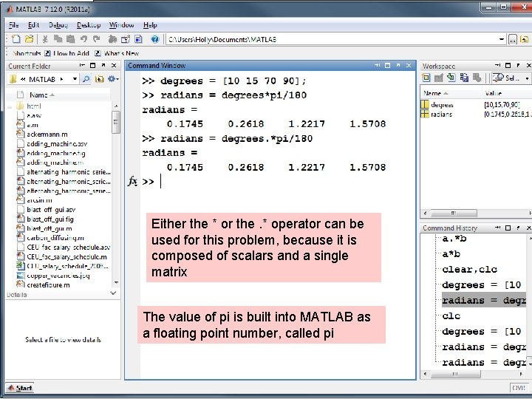Image resolution: width=532 pixels, height=399 pixels.
Task: Select blast_off_gui.fig file
Action: tap(50, 219)
